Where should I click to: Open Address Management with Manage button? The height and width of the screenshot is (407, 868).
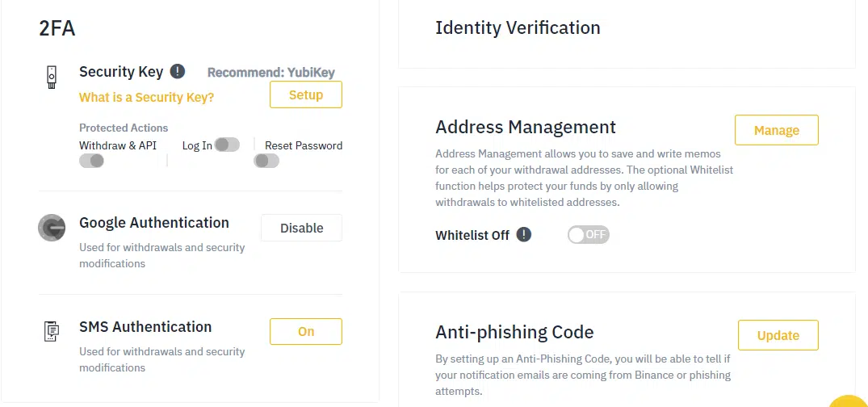click(777, 130)
